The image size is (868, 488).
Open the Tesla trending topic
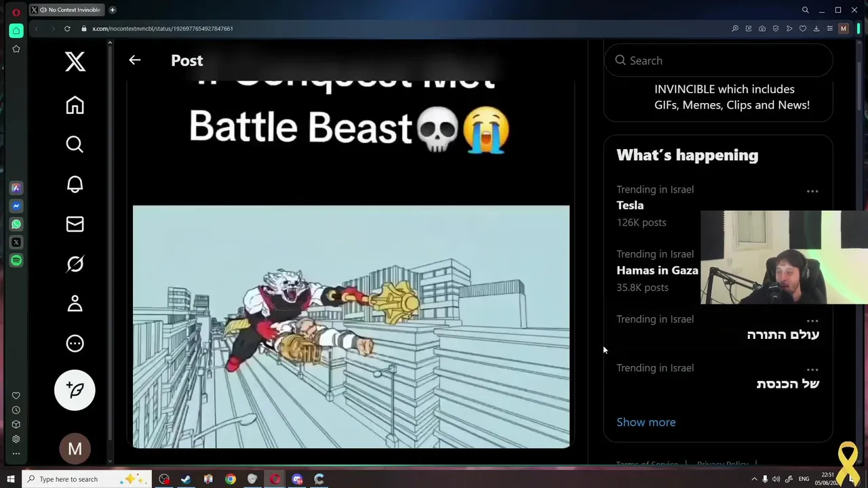tap(630, 205)
